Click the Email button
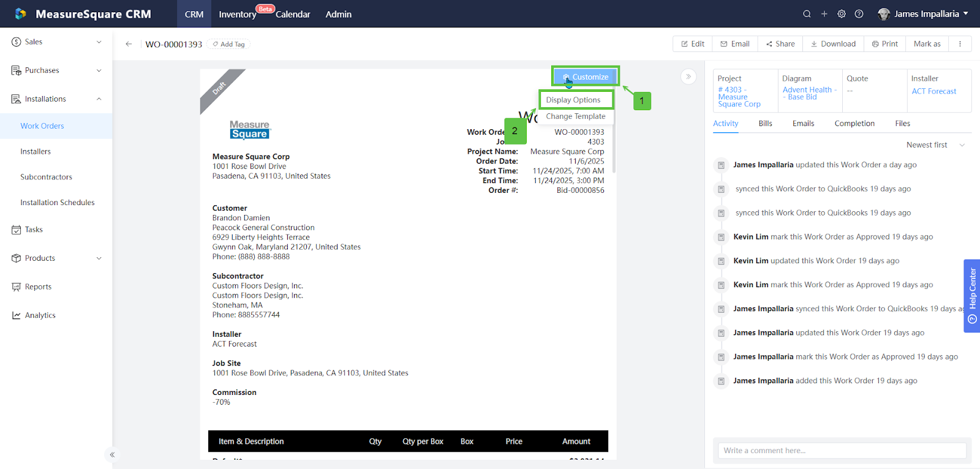The image size is (980, 469). point(735,44)
